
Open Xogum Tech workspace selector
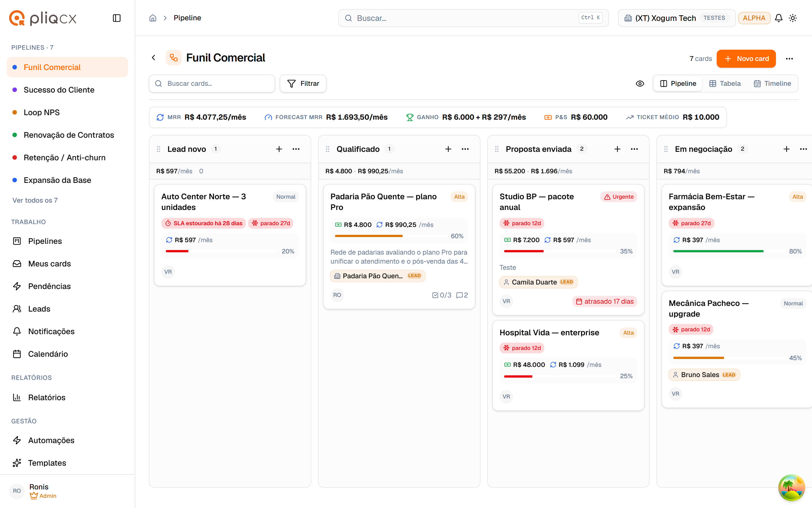pyautogui.click(x=676, y=18)
